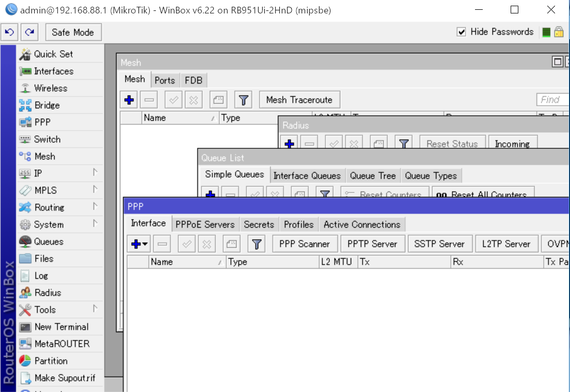Click the MPLS sidebar icon
This screenshot has height=392, width=570.
pyautogui.click(x=25, y=191)
